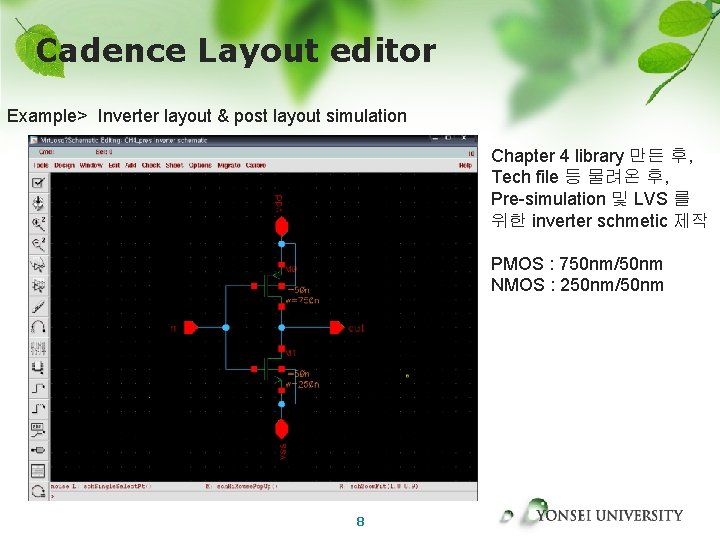This screenshot has height=540, width=720.
Task: Click the Add Pin icon
Action: click(x=38, y=450)
